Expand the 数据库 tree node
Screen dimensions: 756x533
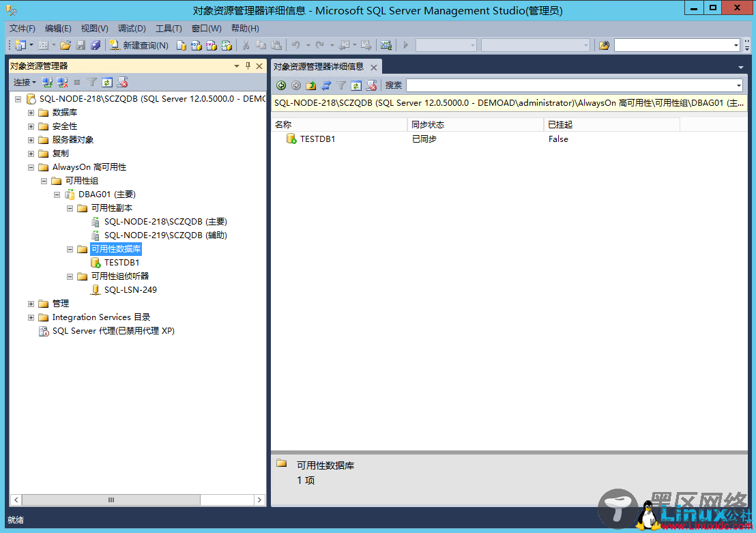pos(31,113)
